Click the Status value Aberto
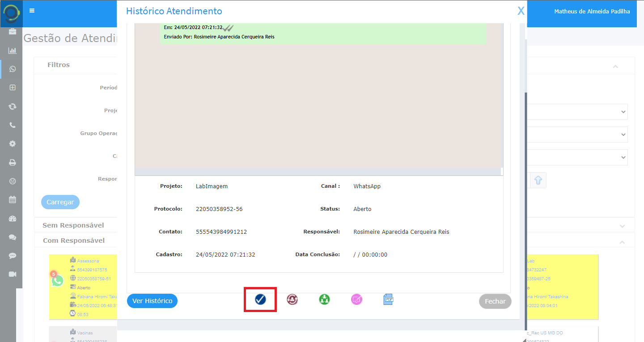The image size is (644, 342). [x=362, y=209]
